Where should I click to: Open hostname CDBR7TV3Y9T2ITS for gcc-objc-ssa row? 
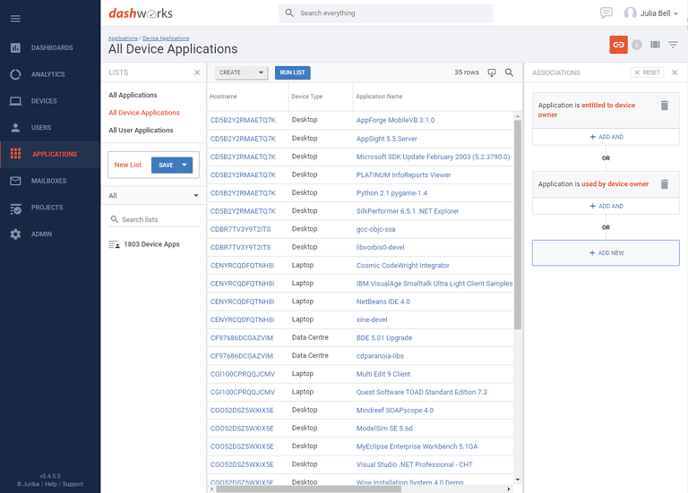240,229
